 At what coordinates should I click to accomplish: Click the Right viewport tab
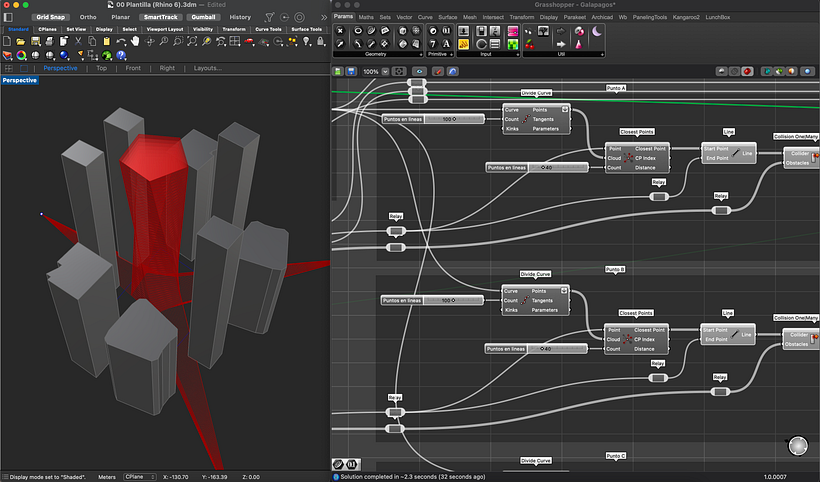pyautogui.click(x=167, y=68)
